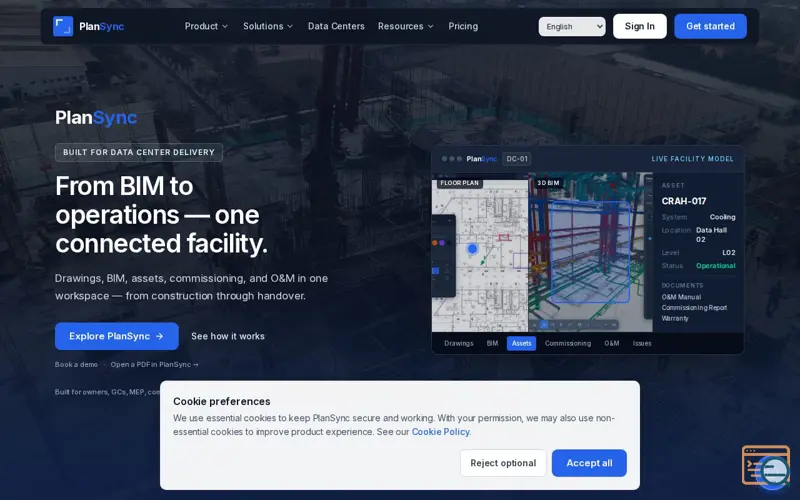Click the Operational status value

[716, 266]
